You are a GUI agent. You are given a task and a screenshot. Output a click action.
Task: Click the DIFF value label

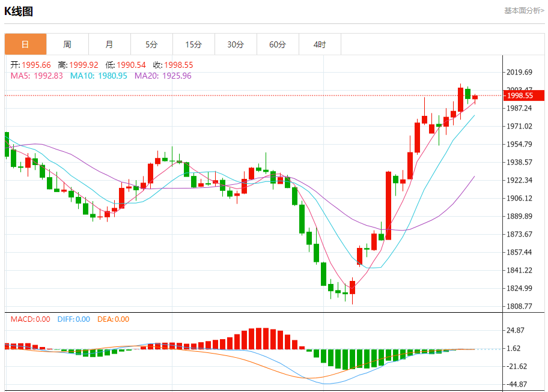point(74,319)
